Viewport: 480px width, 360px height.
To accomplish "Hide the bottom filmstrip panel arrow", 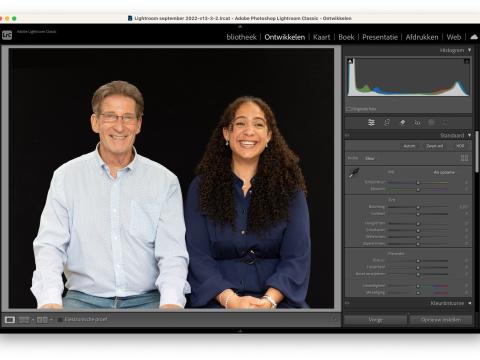I will tap(240, 331).
